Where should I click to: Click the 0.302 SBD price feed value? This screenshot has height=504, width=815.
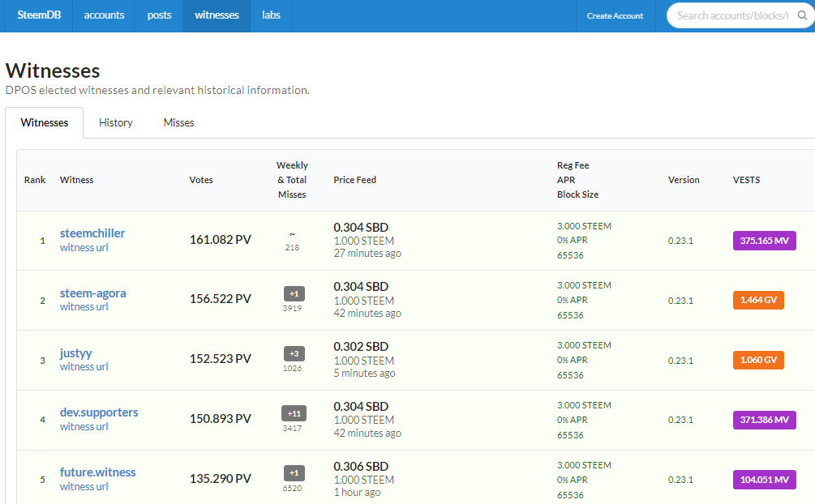tap(361, 347)
